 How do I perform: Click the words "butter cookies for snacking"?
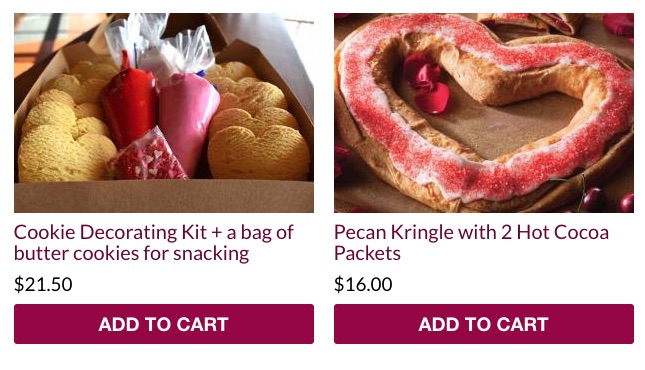tap(132, 254)
